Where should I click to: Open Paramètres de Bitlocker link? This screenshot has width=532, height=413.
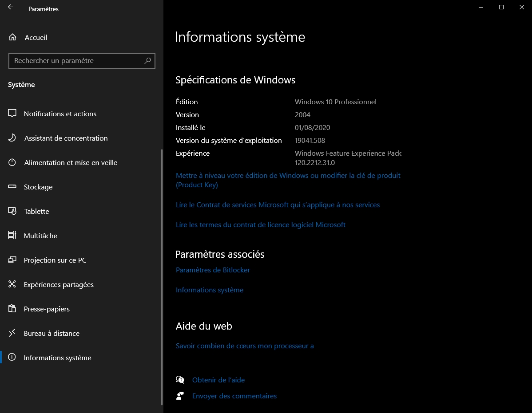coord(213,270)
